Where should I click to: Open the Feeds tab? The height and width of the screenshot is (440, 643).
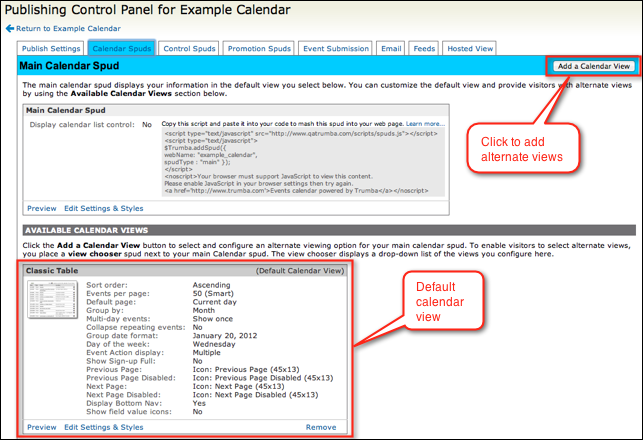424,48
